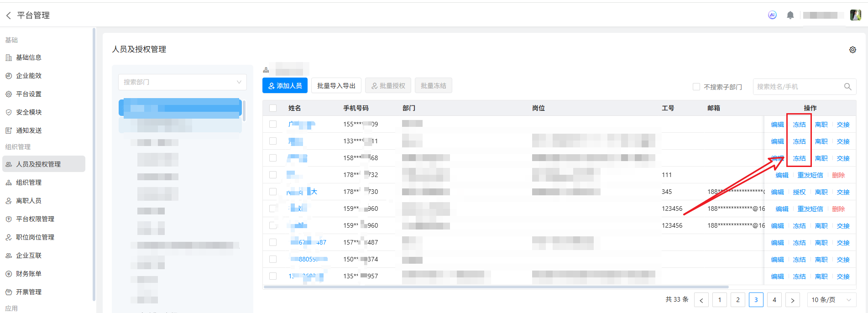The height and width of the screenshot is (313, 868).
Task: Enable the 不搜索子部门 checkbox
Action: (x=696, y=87)
